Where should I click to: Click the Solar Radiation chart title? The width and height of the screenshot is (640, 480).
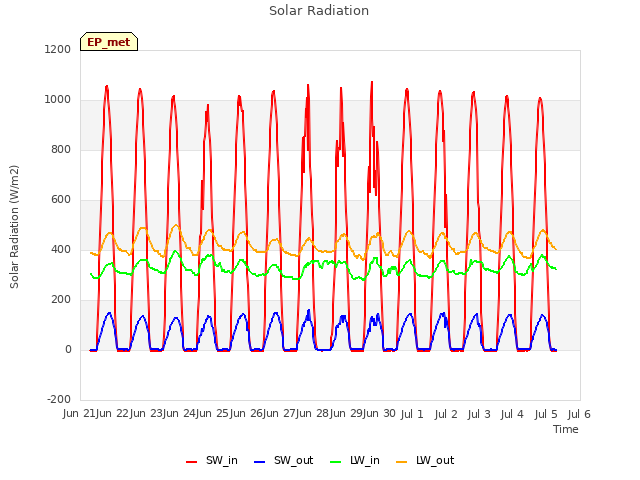(x=319, y=11)
